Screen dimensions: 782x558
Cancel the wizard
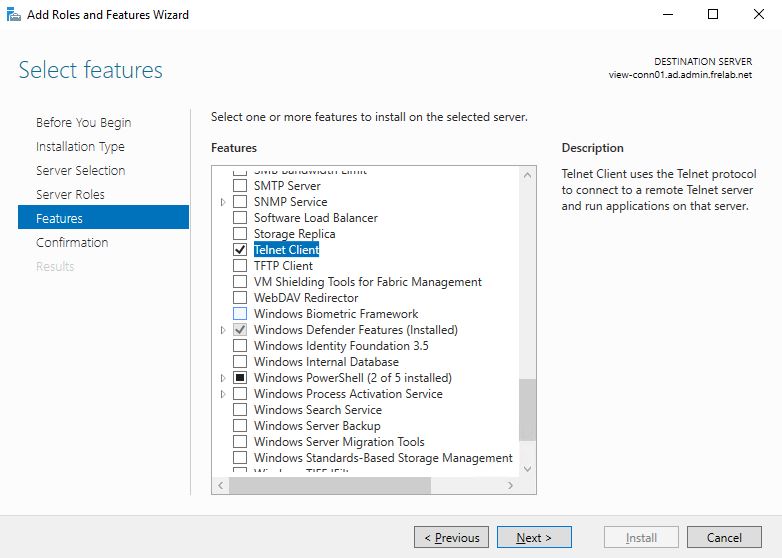[x=724, y=537]
